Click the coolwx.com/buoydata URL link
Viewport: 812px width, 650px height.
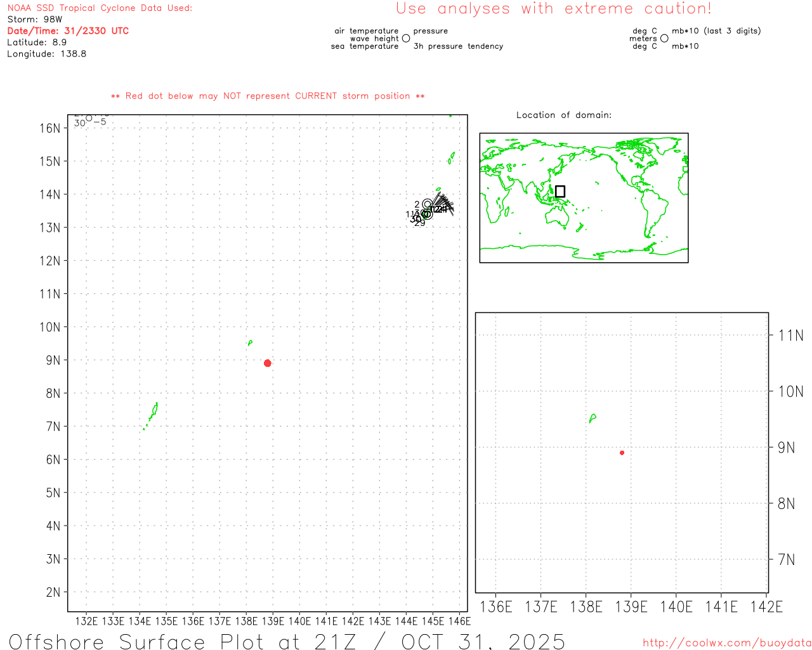727,643
